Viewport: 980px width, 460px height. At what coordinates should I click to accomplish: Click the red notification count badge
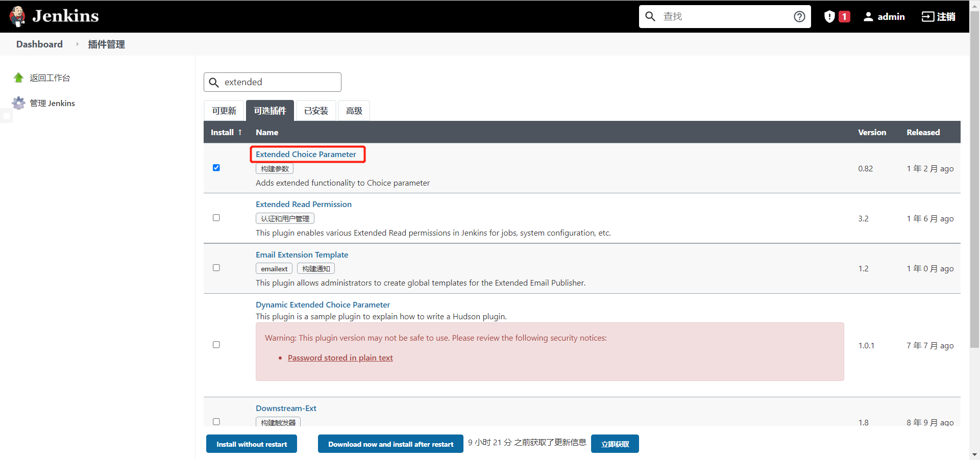pyautogui.click(x=845, y=16)
